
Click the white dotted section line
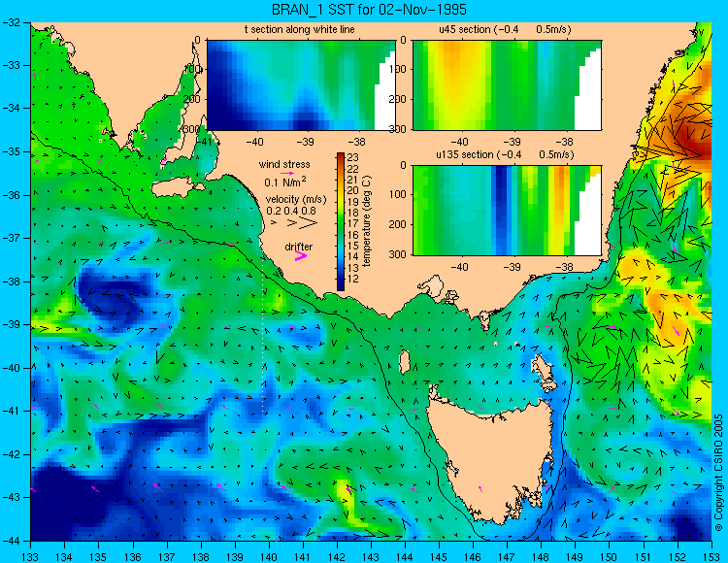263,334
